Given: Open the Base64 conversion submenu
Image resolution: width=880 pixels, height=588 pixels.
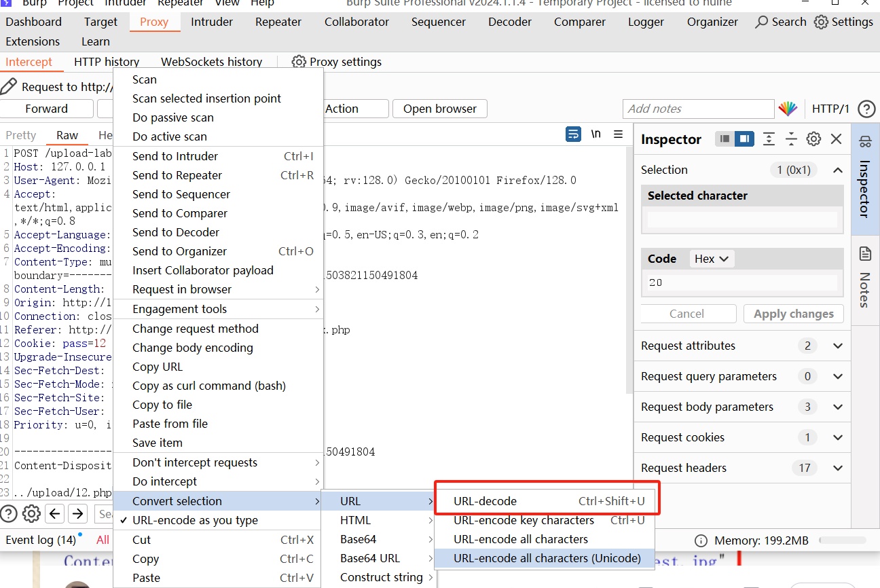Looking at the screenshot, I should [378, 539].
